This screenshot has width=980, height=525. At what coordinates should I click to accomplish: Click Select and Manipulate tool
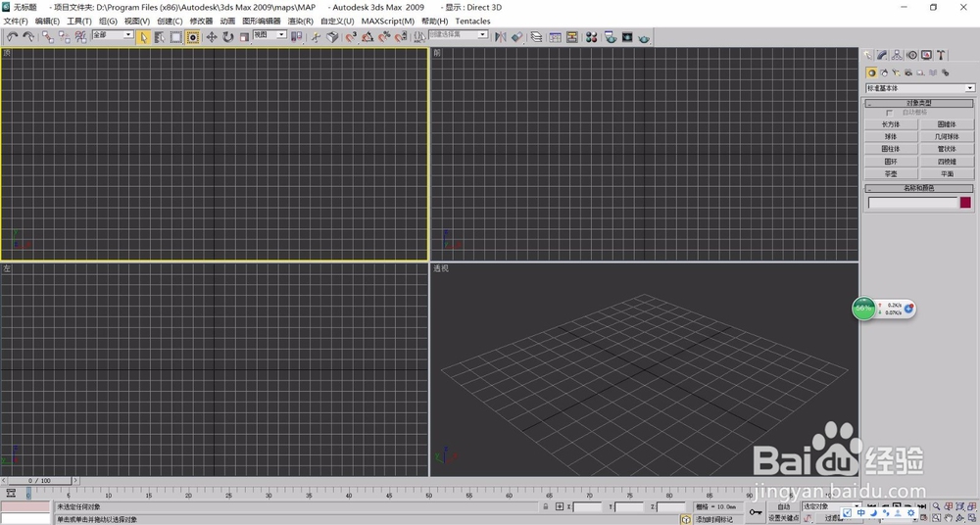pyautogui.click(x=315, y=37)
